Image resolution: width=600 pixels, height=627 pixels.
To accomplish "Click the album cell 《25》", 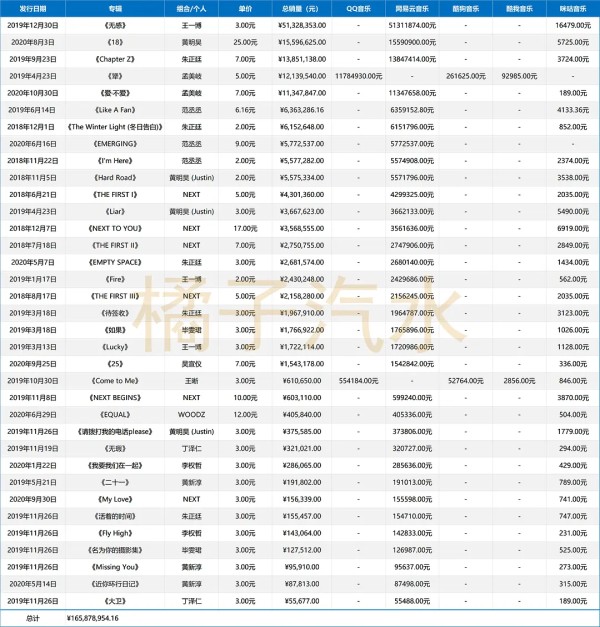I will coord(115,364).
